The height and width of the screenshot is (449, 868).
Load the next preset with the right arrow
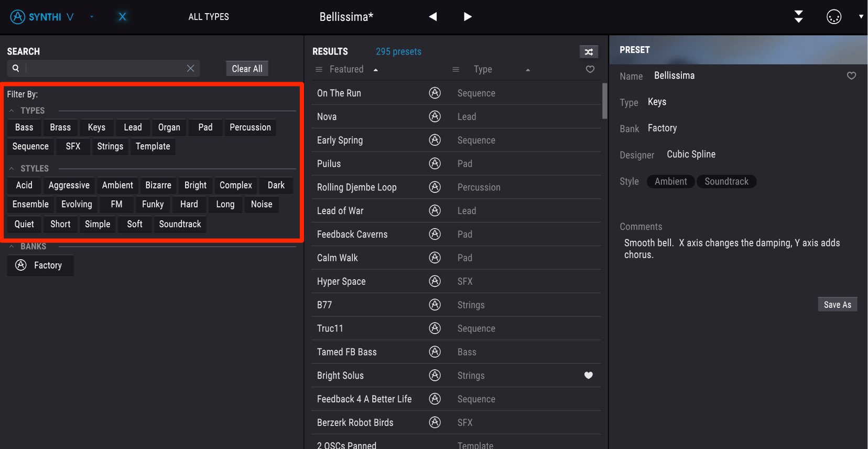pos(468,17)
